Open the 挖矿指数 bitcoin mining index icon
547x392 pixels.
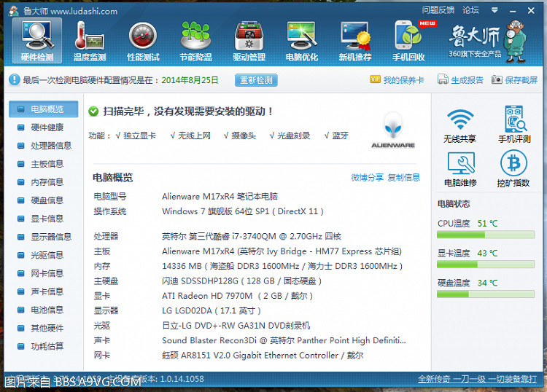[513, 169]
